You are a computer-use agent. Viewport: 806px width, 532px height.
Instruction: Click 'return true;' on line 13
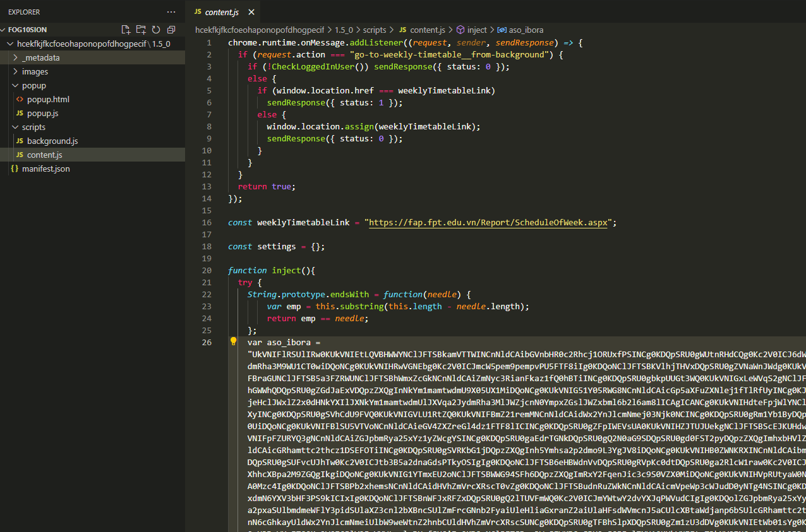pyautogui.click(x=267, y=186)
